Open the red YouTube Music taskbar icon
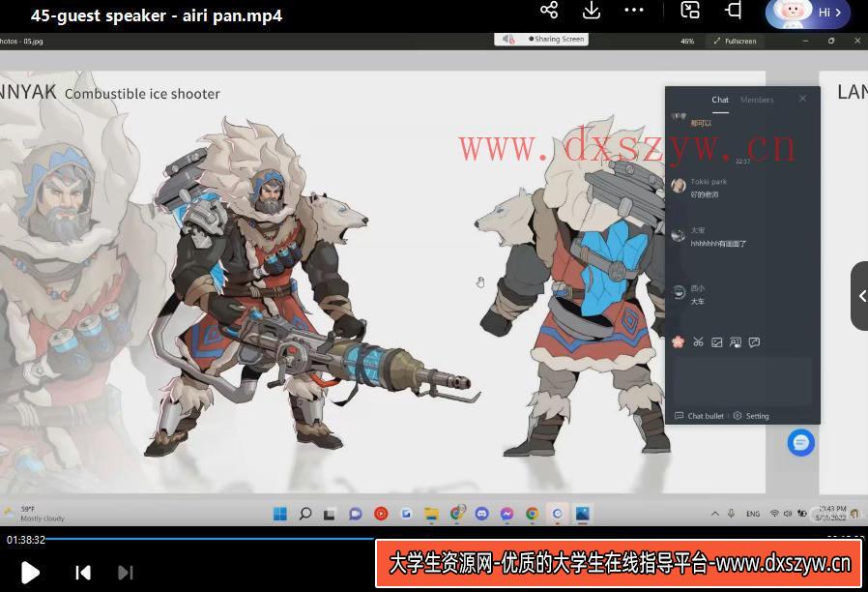The image size is (868, 592). tap(381, 514)
